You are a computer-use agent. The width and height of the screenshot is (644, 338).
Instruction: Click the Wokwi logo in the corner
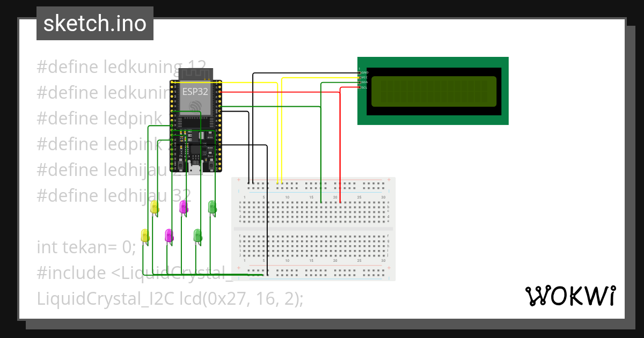pyautogui.click(x=572, y=295)
